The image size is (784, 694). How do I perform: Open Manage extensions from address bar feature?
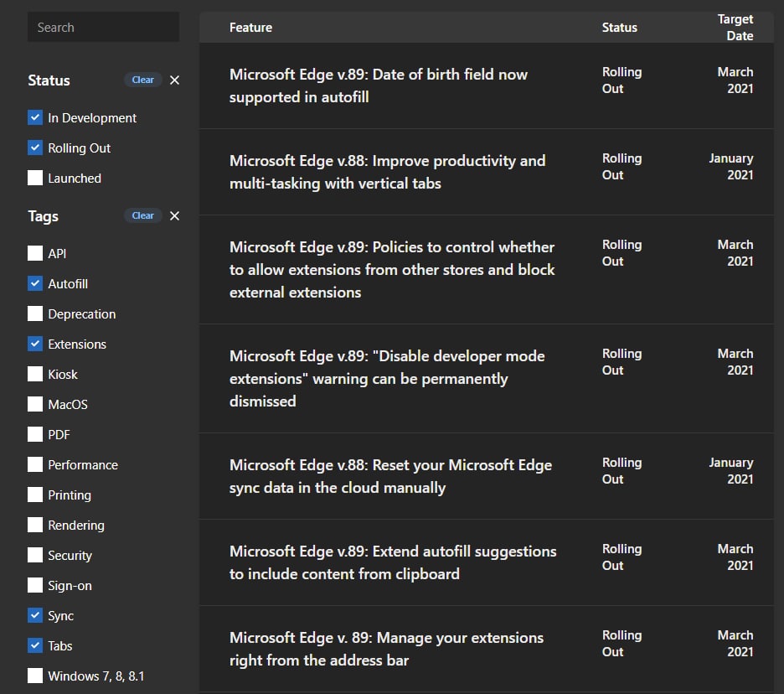386,649
